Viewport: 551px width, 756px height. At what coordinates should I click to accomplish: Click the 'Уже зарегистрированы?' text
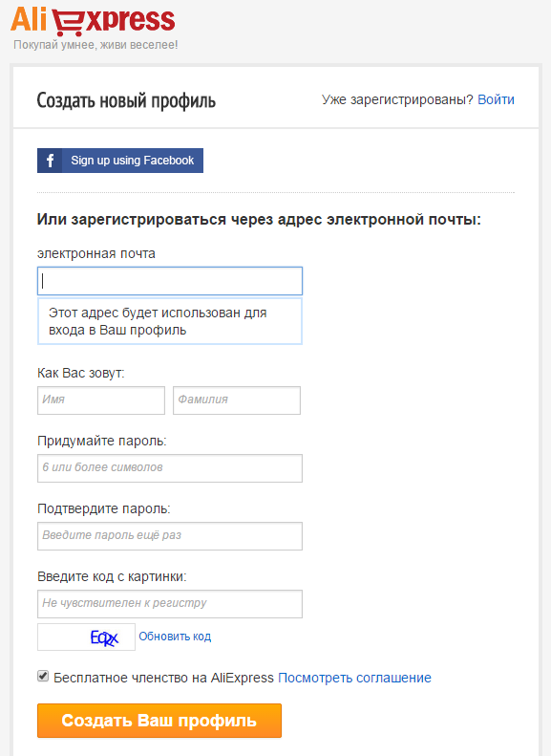(397, 99)
